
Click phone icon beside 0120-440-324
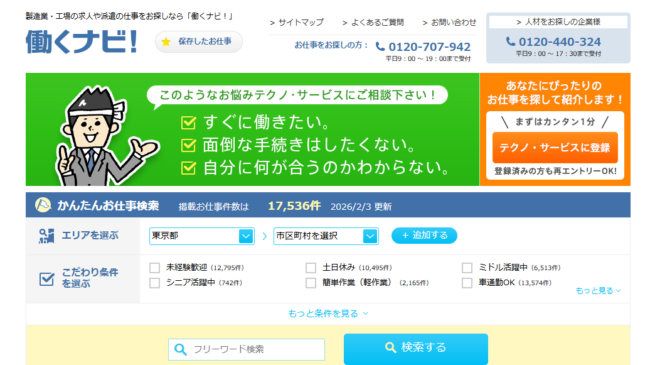pos(511,41)
